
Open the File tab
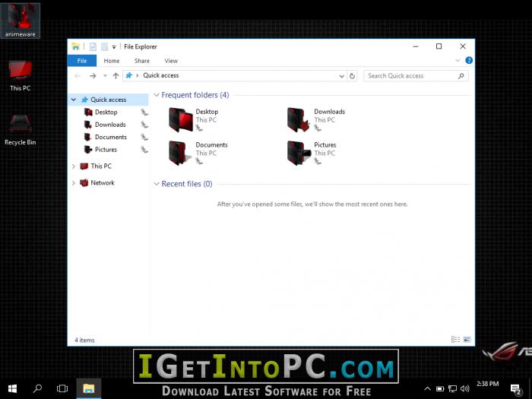[x=82, y=61]
